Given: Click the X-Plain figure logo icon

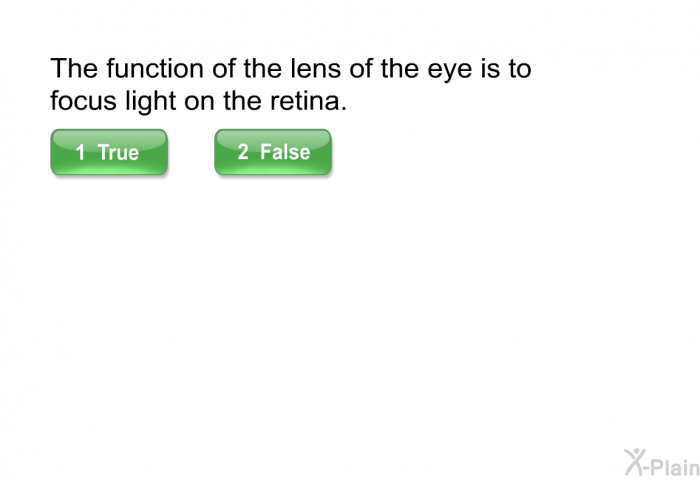Looking at the screenshot, I should pyautogui.click(x=635, y=461).
